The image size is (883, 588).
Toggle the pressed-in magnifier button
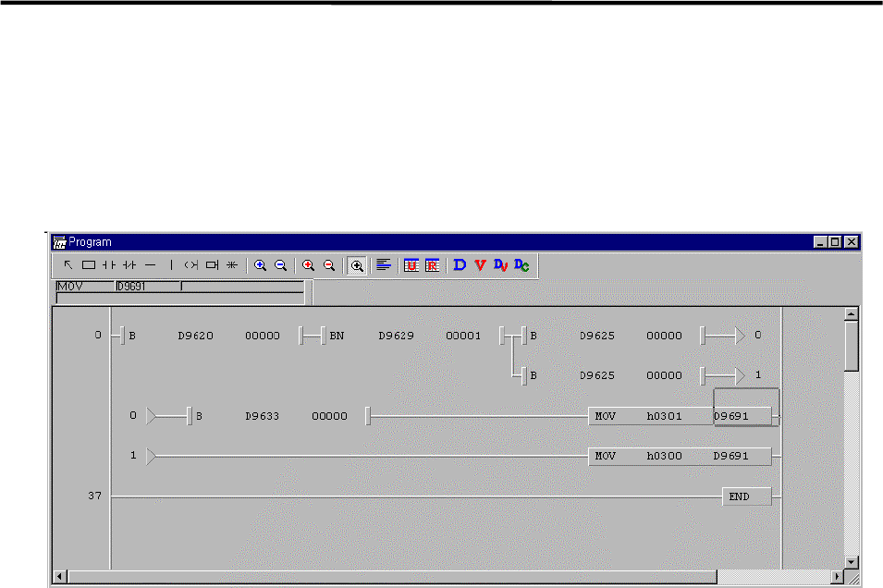click(x=357, y=265)
